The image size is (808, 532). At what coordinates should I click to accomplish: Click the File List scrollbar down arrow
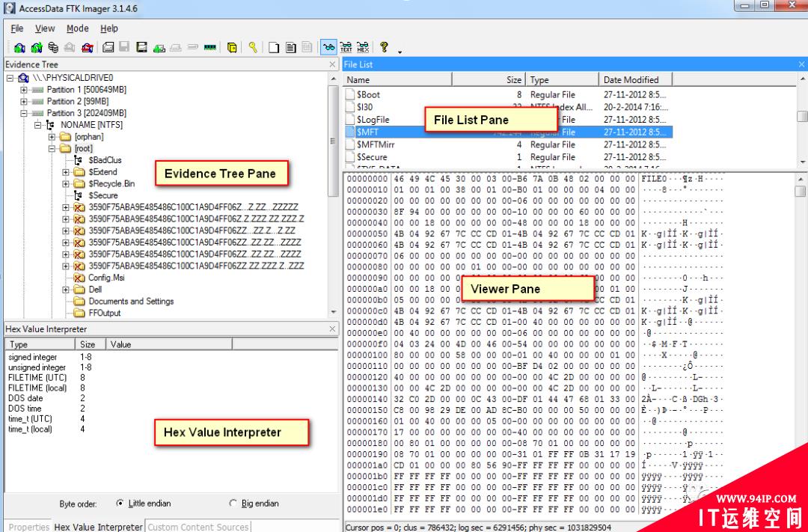click(x=802, y=162)
